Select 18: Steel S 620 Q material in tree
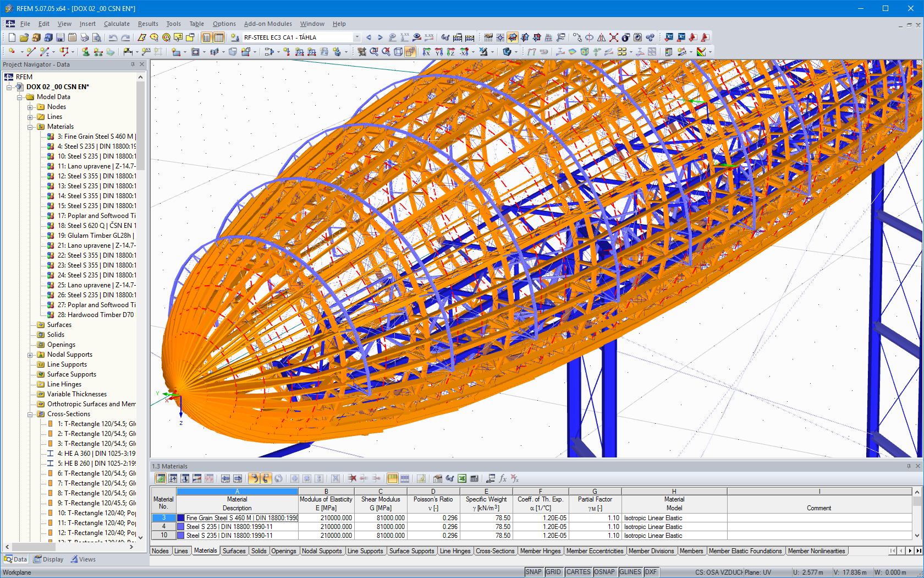The height and width of the screenshot is (578, 924). 97,226
